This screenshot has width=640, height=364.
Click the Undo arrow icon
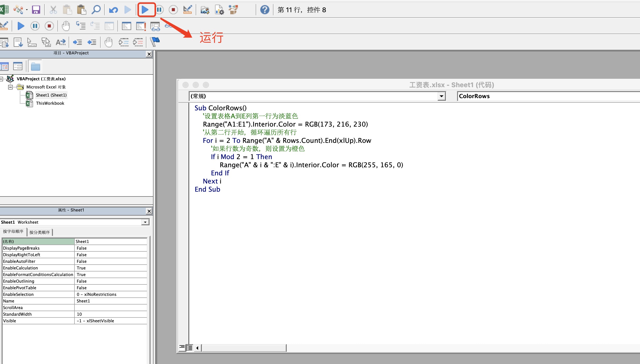[x=113, y=10]
